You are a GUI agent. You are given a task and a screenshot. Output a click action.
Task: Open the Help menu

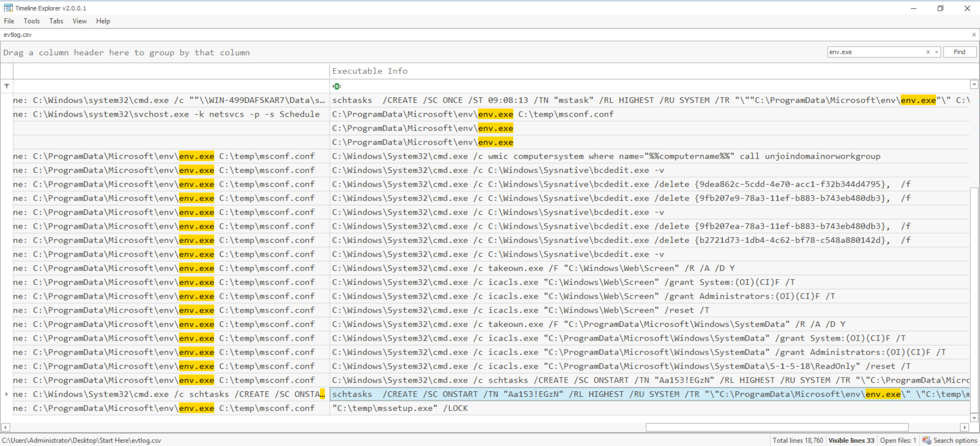[103, 21]
